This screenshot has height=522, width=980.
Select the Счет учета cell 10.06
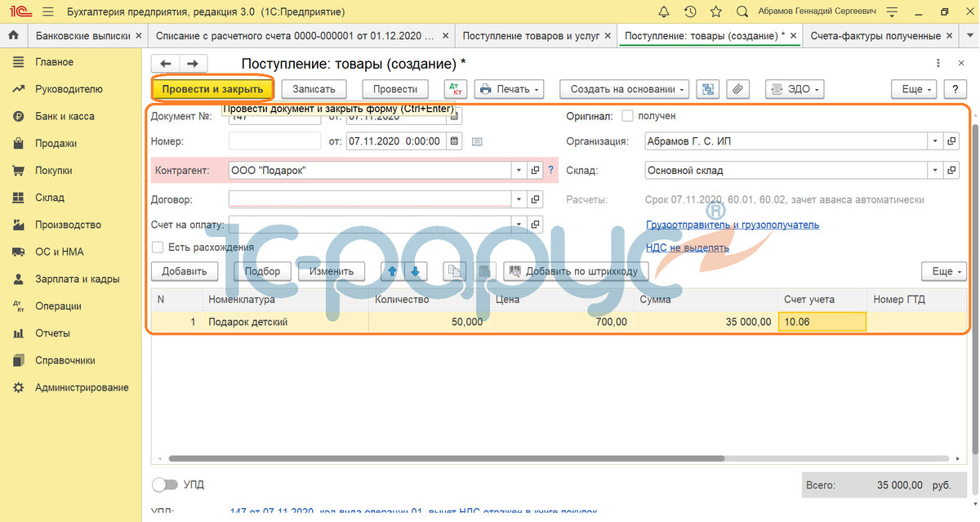pos(822,322)
